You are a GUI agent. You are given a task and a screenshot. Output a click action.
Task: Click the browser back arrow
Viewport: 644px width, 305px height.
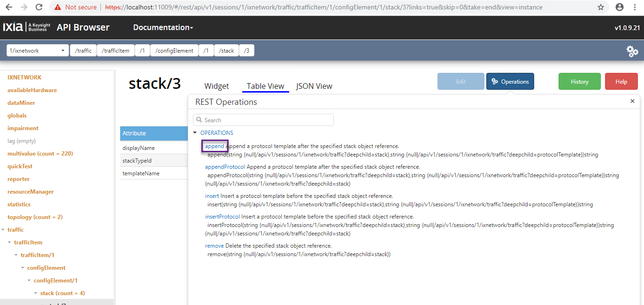9,7
